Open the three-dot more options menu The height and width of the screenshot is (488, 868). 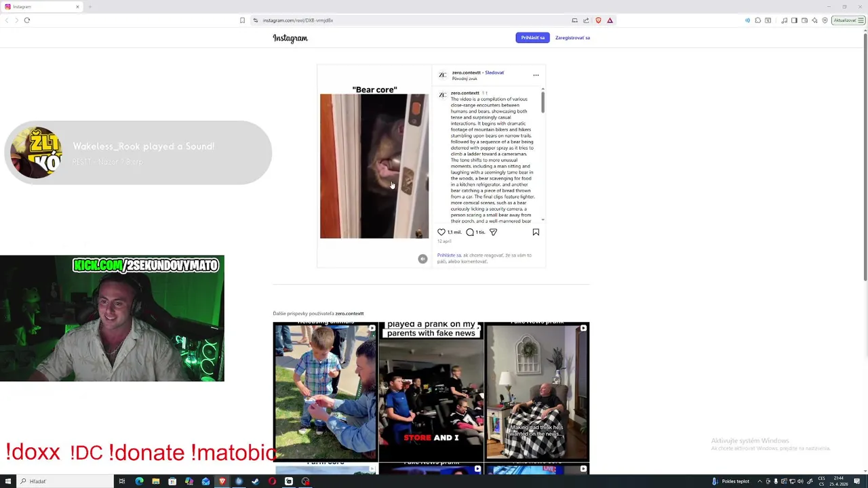[x=536, y=75]
